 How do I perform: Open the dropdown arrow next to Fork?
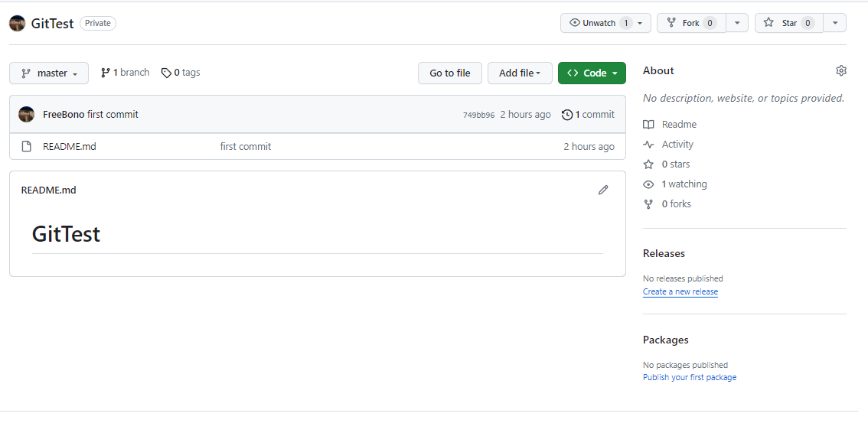(737, 23)
